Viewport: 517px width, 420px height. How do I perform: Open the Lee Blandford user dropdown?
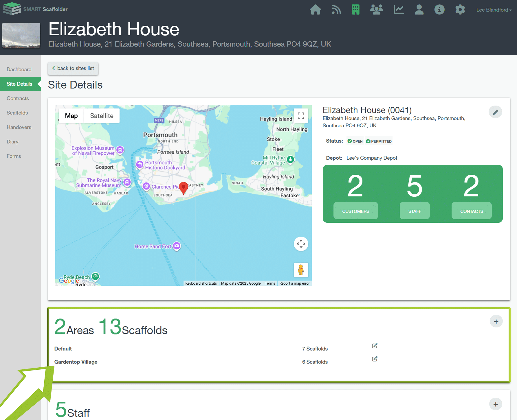coord(494,10)
